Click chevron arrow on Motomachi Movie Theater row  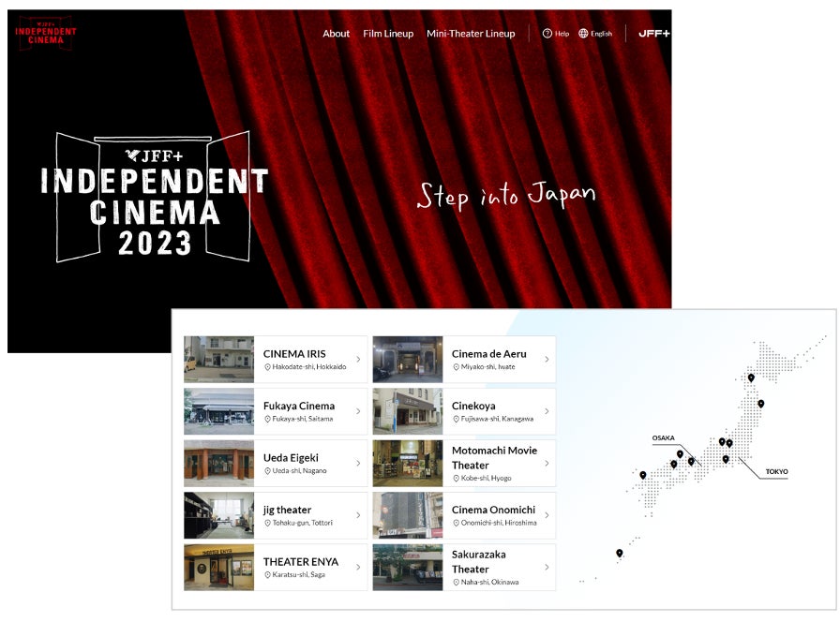(547, 463)
